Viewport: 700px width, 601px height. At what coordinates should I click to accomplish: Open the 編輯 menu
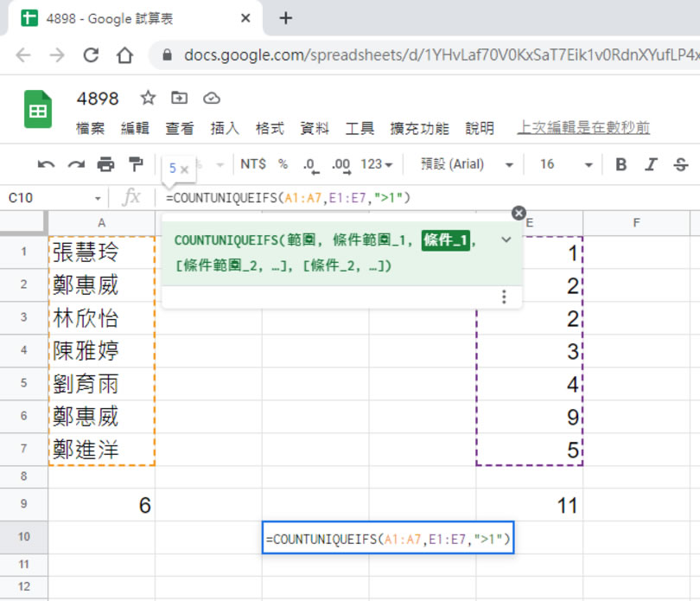[135, 128]
